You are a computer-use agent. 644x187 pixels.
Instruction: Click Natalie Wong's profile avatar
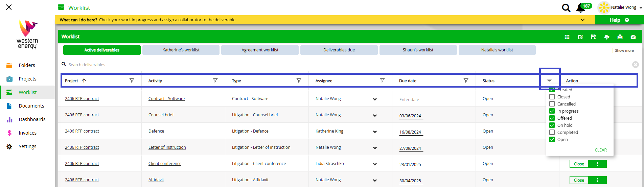tap(604, 7)
